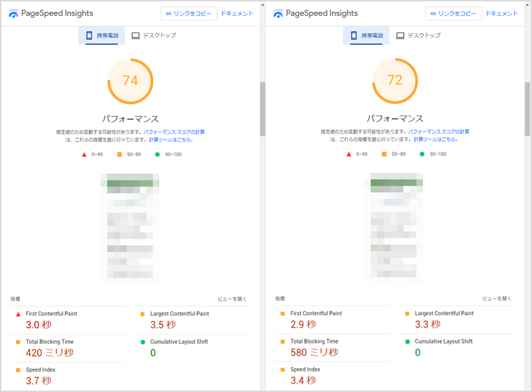Click the score gauge showing 74
The width and height of the screenshot is (532, 392).
130,80
